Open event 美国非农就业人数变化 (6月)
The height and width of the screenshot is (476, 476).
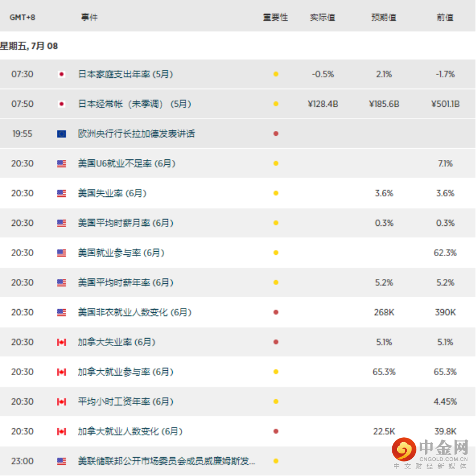(x=135, y=312)
